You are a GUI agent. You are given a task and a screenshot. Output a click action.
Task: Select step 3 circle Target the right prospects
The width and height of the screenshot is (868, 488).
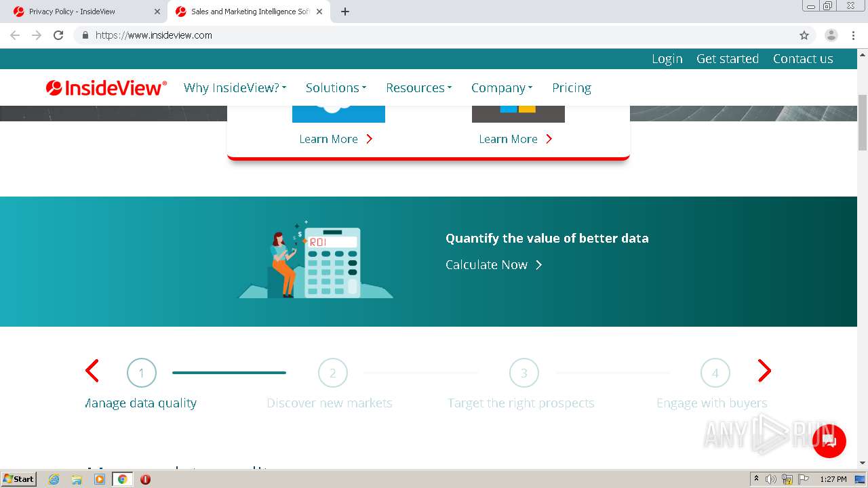[524, 373]
